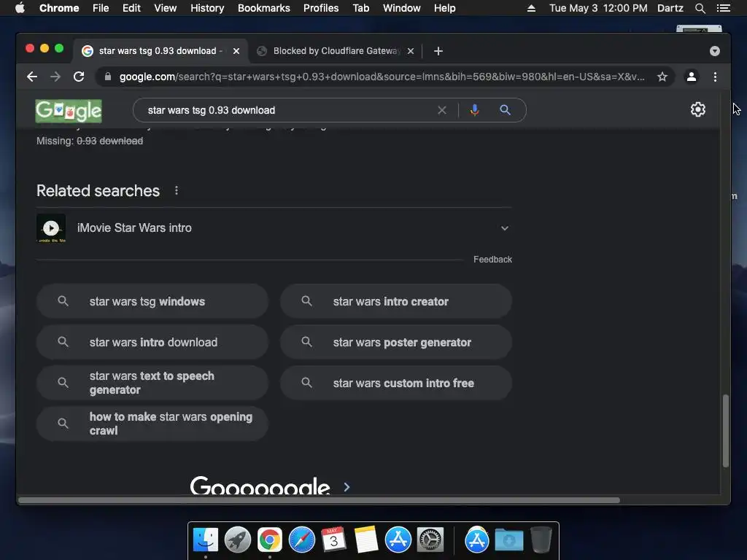Open the View menu
747x560 pixels.
pos(166,8)
